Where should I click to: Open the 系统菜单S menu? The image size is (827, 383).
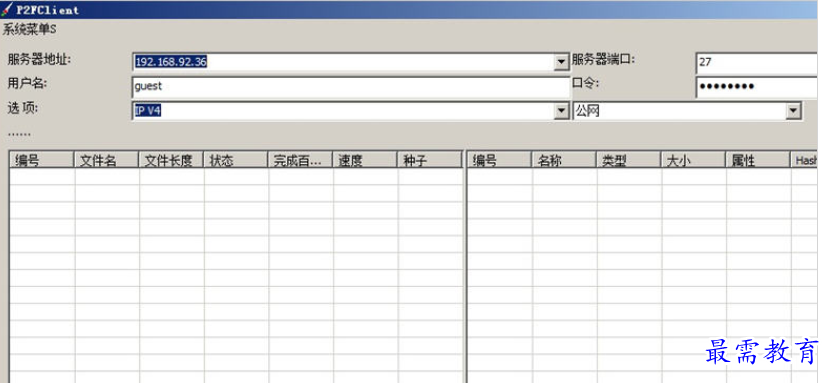click(30, 30)
